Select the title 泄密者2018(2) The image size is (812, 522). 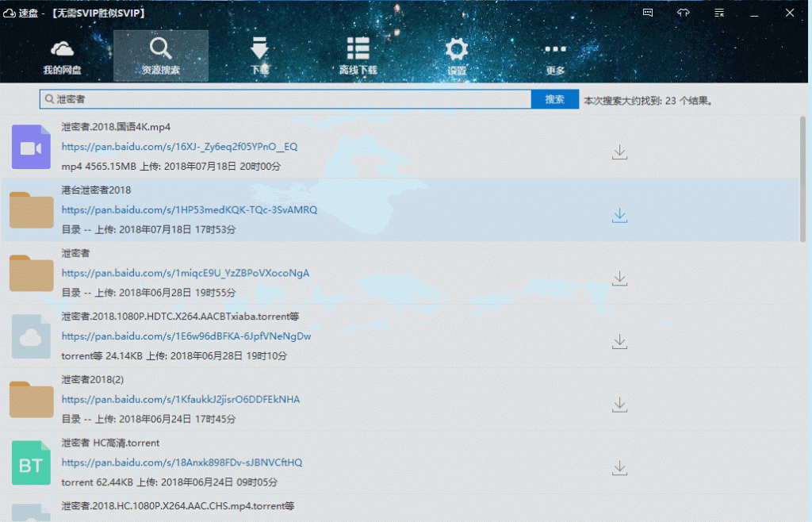pos(92,379)
